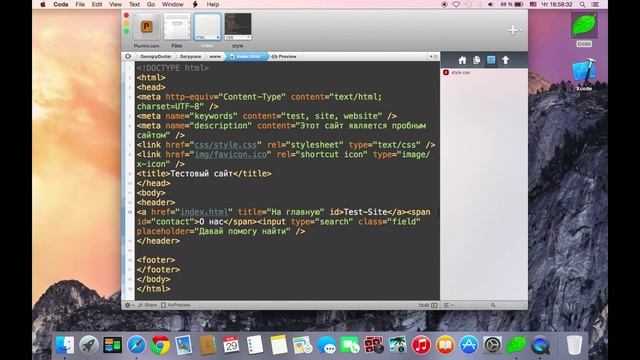Open Notes from the Dock
Viewport: 640px width, 360px height.
click(x=279, y=345)
